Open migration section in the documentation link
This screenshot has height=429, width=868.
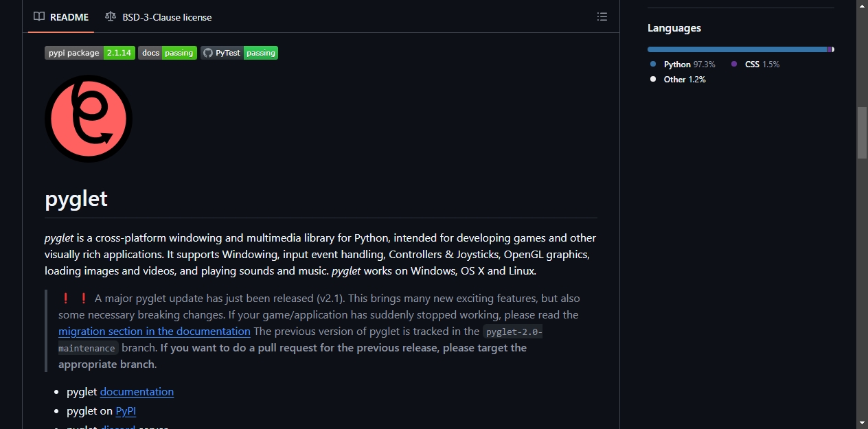pyautogui.click(x=155, y=331)
